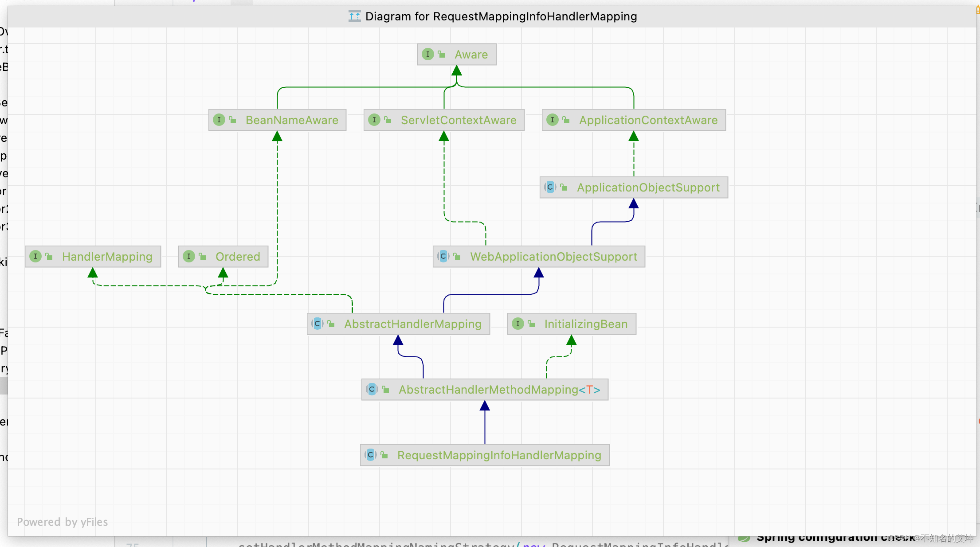Select the HandlerMapping label

pos(107,257)
